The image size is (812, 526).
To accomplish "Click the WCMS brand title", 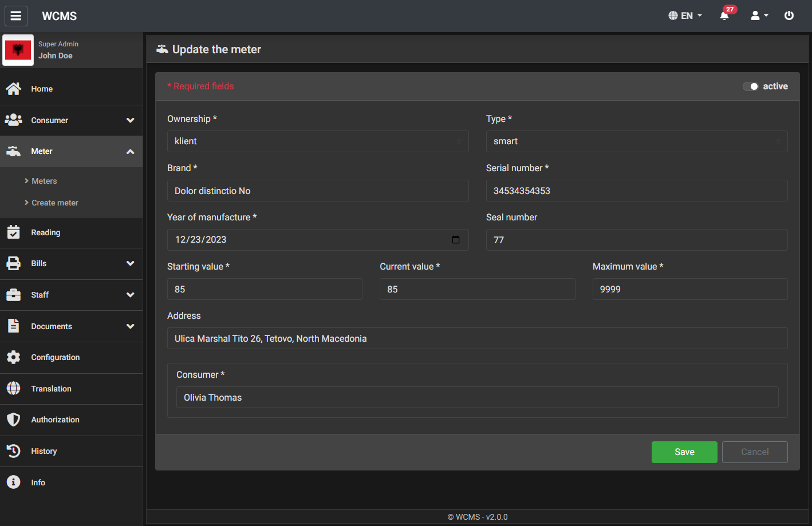I will 60,16.
